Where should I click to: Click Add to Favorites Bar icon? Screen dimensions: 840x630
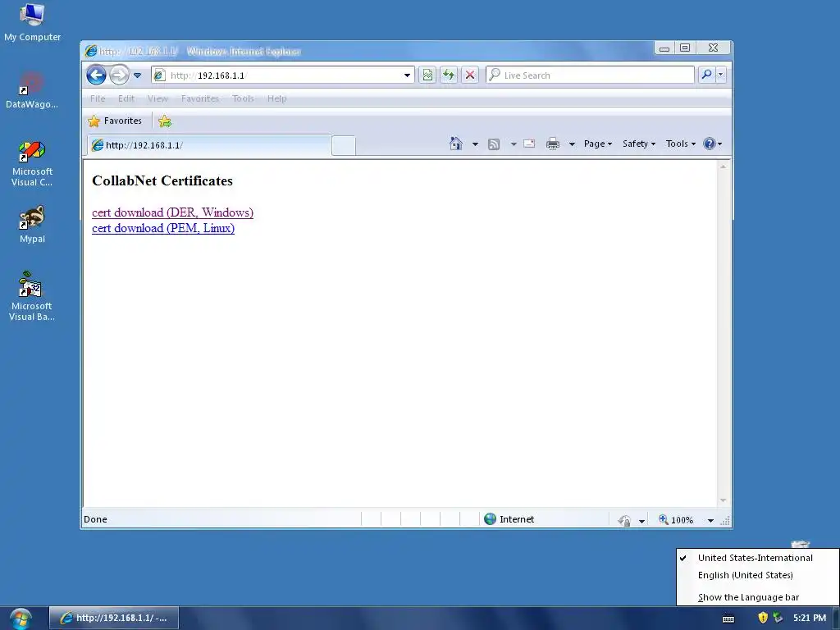[165, 121]
